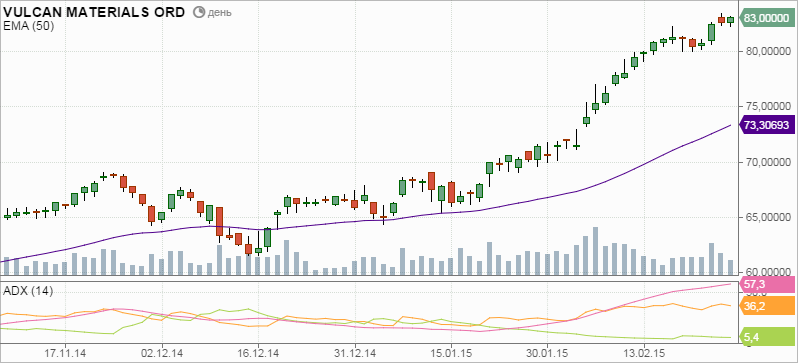Image resolution: width=798 pixels, height=363 pixels.
Task: Click the 80,00000 price axis label
Action: (x=767, y=51)
